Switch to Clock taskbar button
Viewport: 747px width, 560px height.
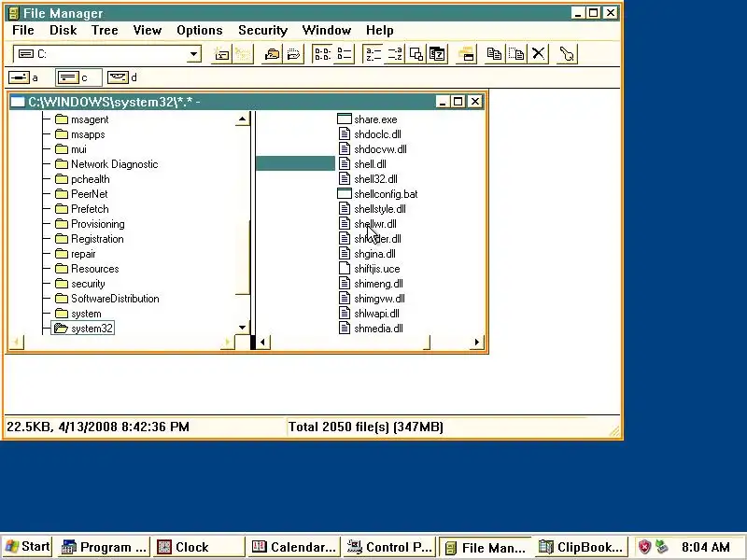(x=199, y=547)
